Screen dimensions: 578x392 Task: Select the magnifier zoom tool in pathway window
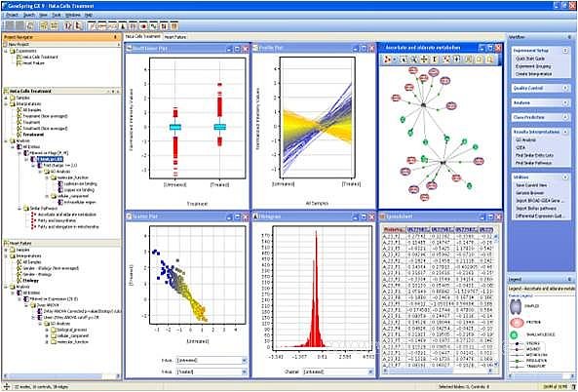coord(414,59)
